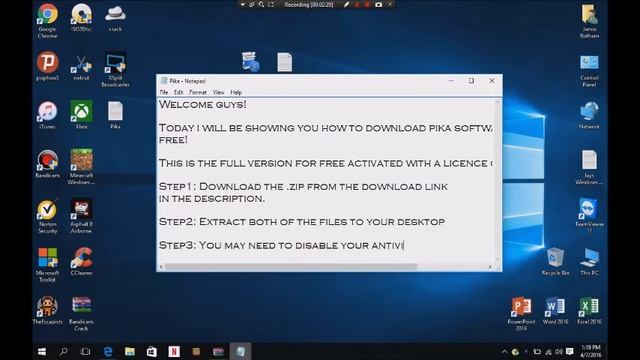Open the recording bar dropdown arrow
This screenshot has height=360, width=640.
(x=242, y=4)
